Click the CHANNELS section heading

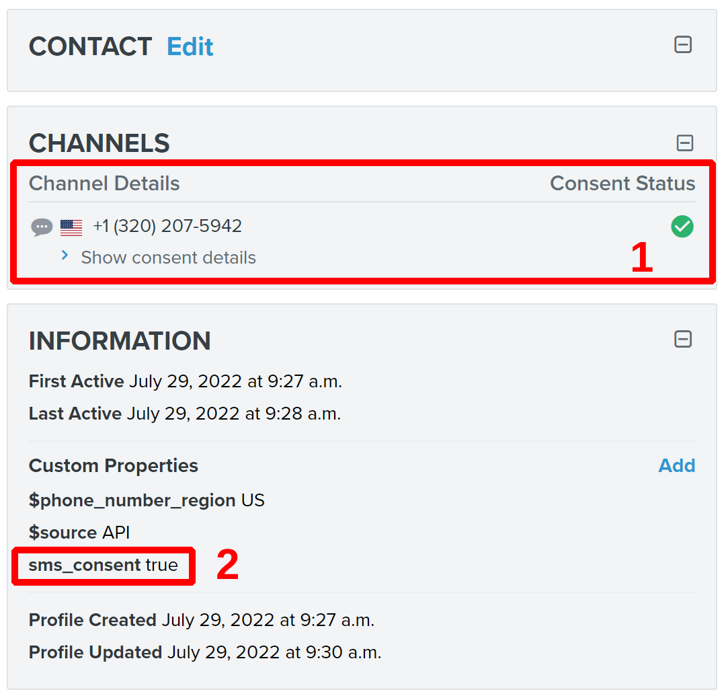(98, 143)
